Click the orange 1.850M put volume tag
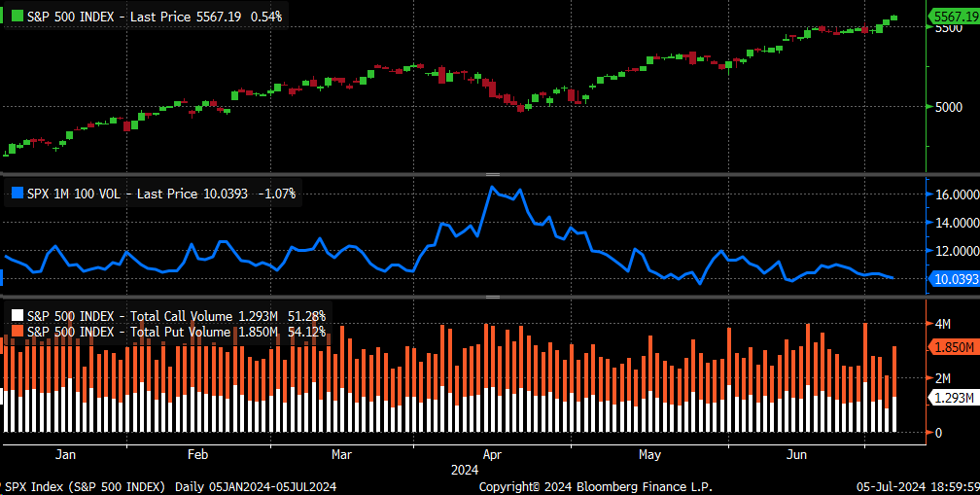The height and width of the screenshot is (495, 980). [954, 347]
